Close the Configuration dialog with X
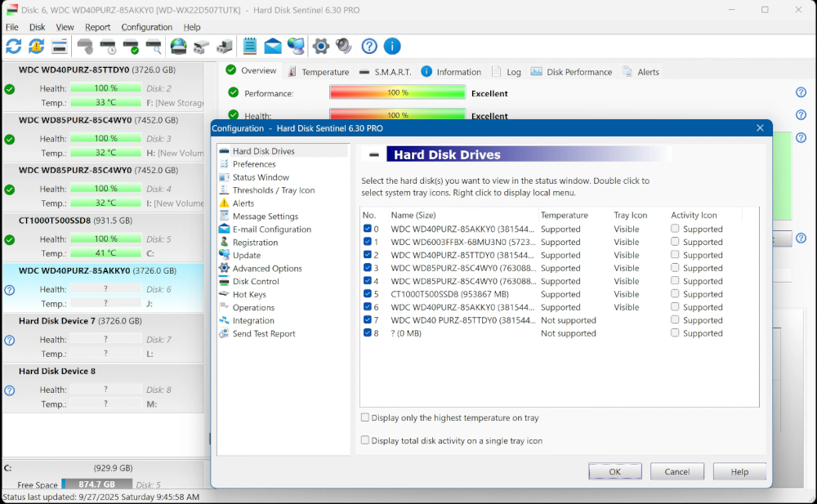Image resolution: width=817 pixels, height=504 pixels. click(x=760, y=128)
